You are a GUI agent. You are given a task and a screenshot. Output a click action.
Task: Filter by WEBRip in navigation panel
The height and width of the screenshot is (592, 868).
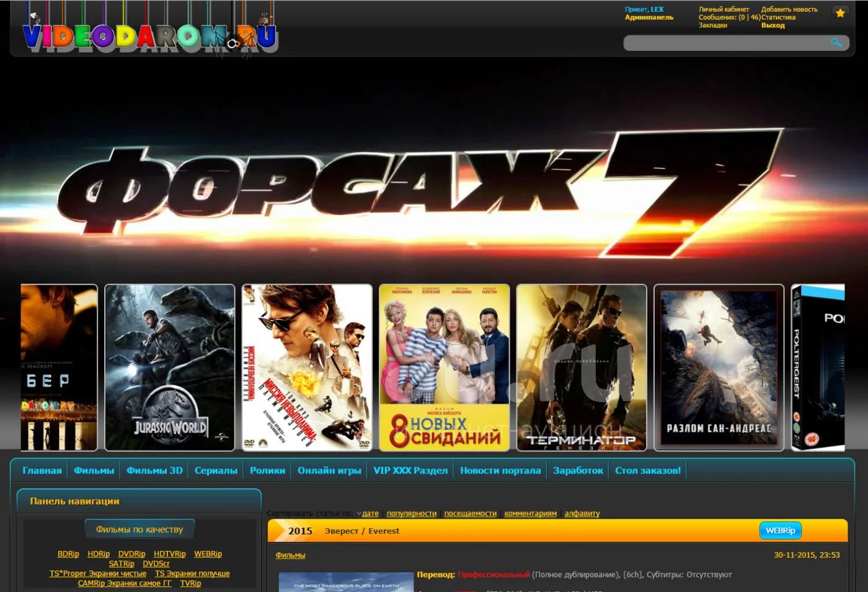tap(208, 554)
